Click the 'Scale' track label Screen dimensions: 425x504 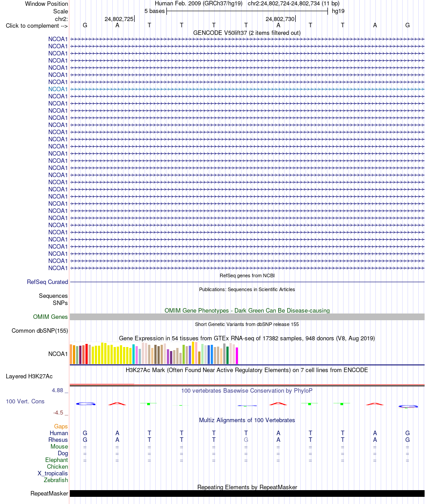(60, 11)
